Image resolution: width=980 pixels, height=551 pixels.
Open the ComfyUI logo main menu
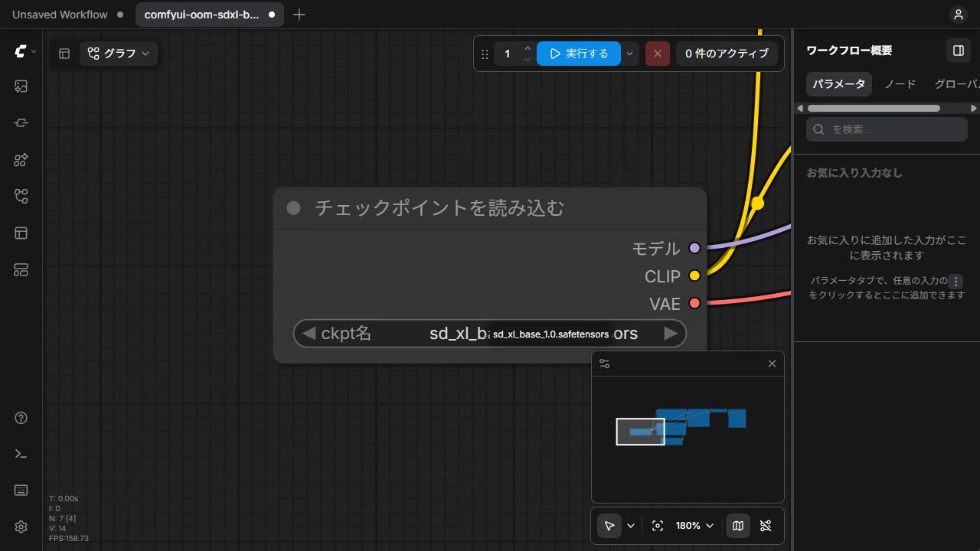point(24,51)
